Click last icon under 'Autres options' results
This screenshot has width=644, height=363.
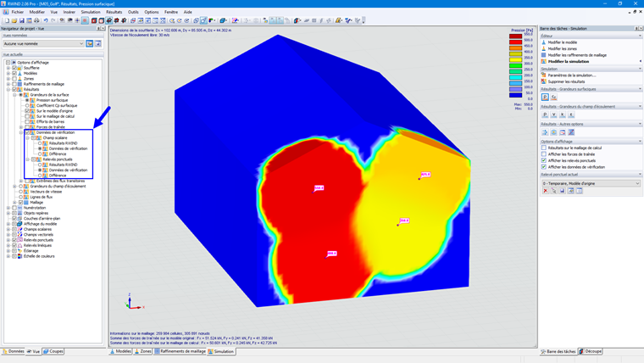coord(571,132)
